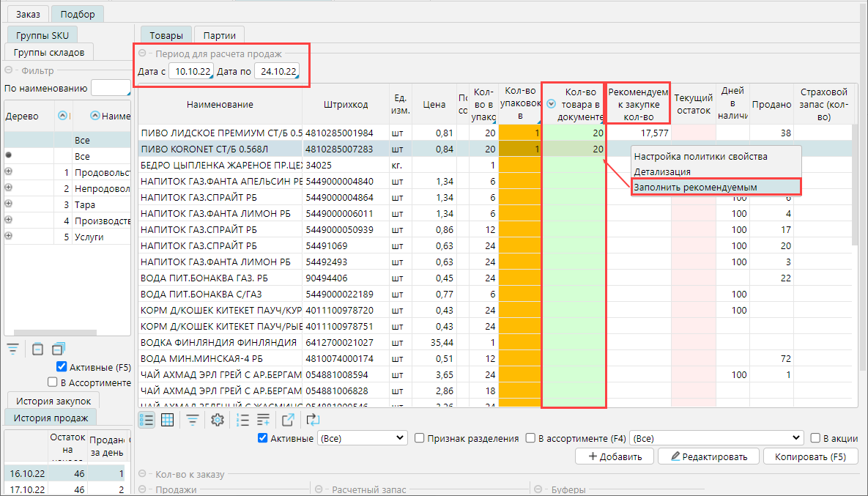Switch to the Партии tab
Screen dimensions: 868x496
219,35
